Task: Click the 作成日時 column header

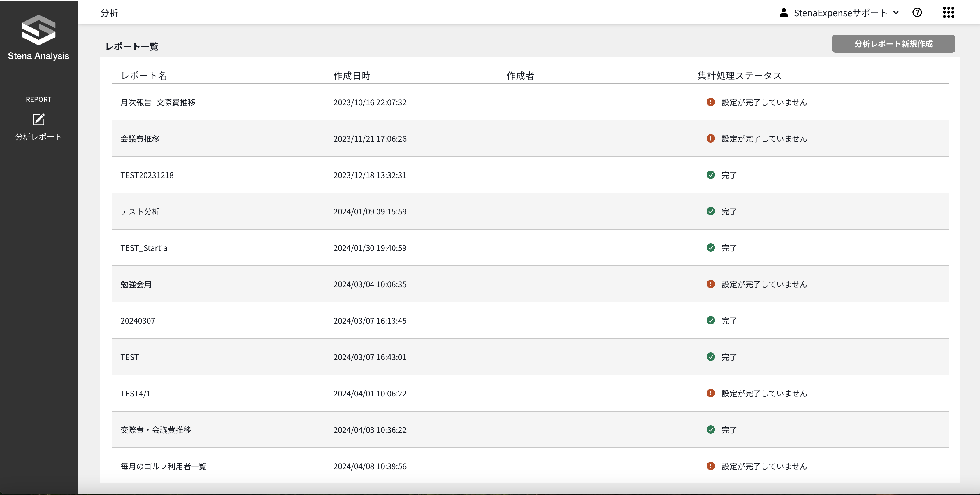Action: pos(352,76)
